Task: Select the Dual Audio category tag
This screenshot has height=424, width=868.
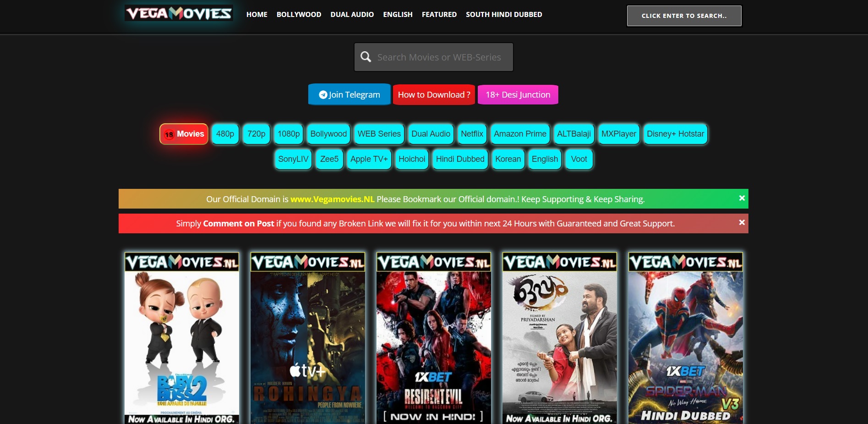Action: click(x=431, y=134)
